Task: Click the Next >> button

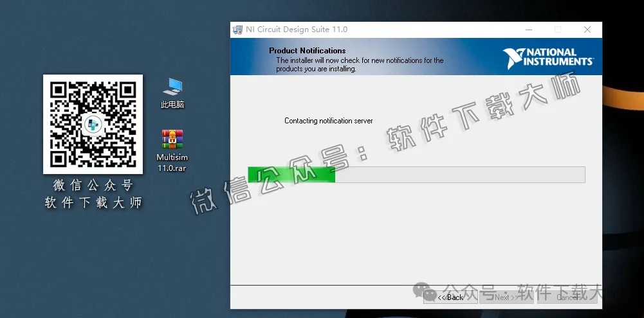Action: 506,297
